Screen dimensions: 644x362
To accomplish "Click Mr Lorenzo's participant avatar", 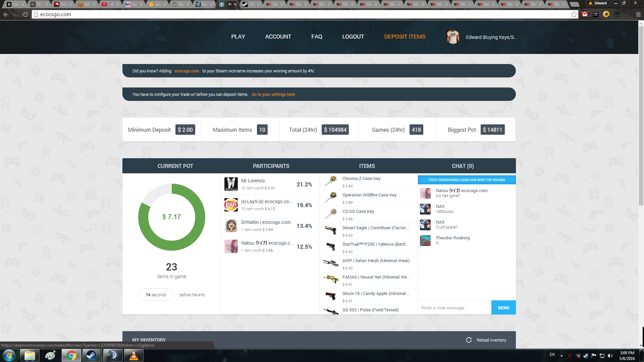I will [231, 184].
